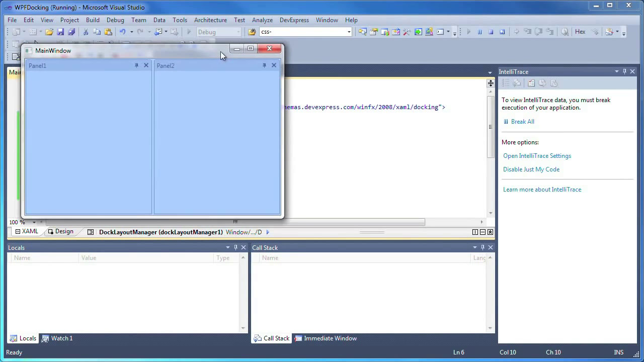Open the editor active files dropdown arrow
This screenshot has height=362, width=644.
pyautogui.click(x=490, y=72)
